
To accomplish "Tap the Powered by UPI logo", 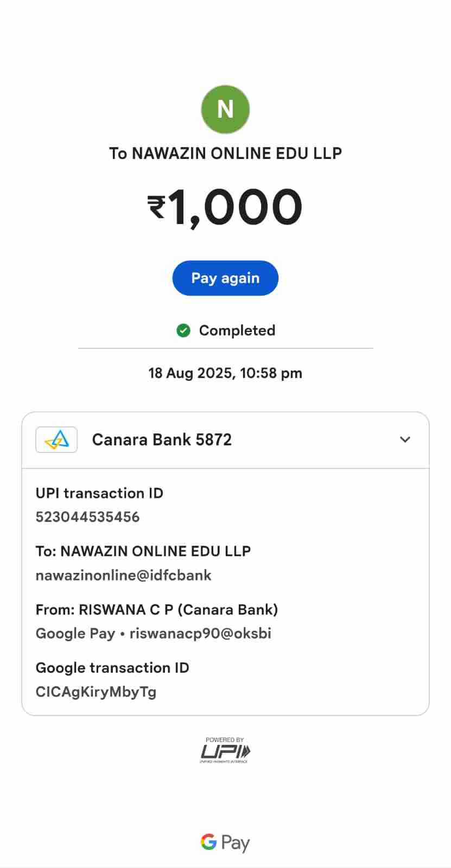I will (225, 751).
